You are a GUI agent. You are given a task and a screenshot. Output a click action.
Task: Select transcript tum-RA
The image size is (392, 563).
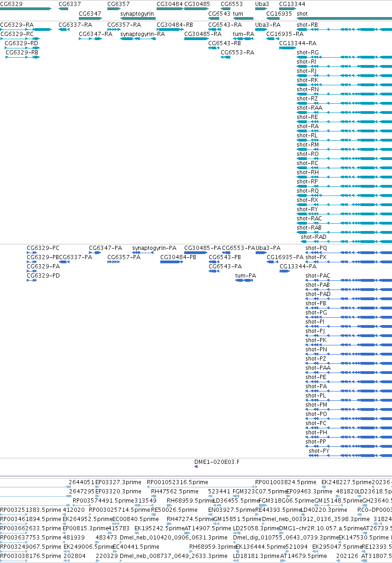pyautogui.click(x=244, y=34)
